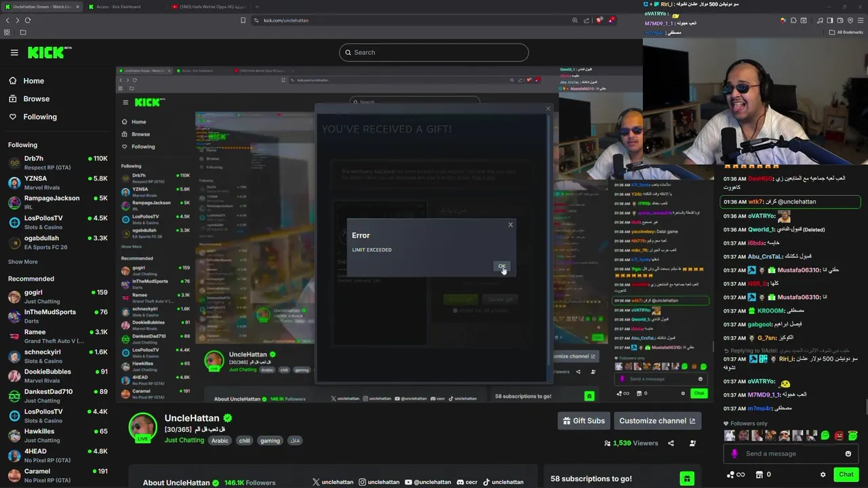The height and width of the screenshot is (488, 868).
Task: Click the gaming tag
Action: tap(270, 441)
